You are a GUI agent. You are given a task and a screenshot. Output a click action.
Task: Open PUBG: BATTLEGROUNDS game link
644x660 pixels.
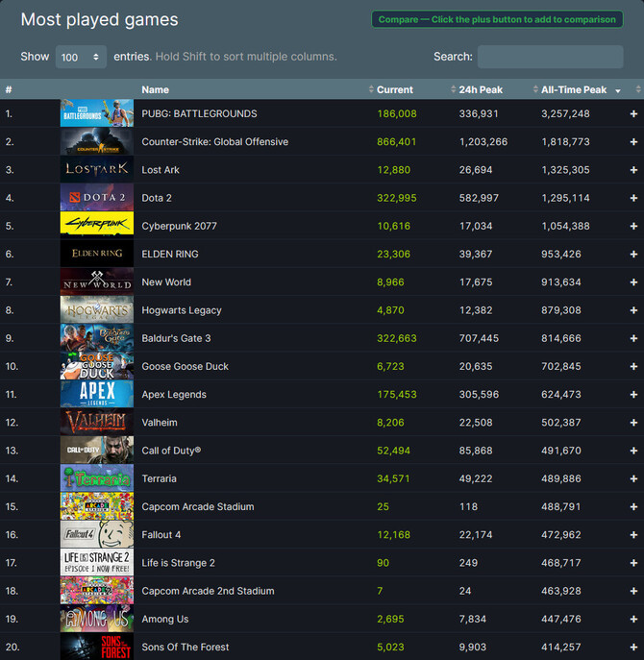199,113
